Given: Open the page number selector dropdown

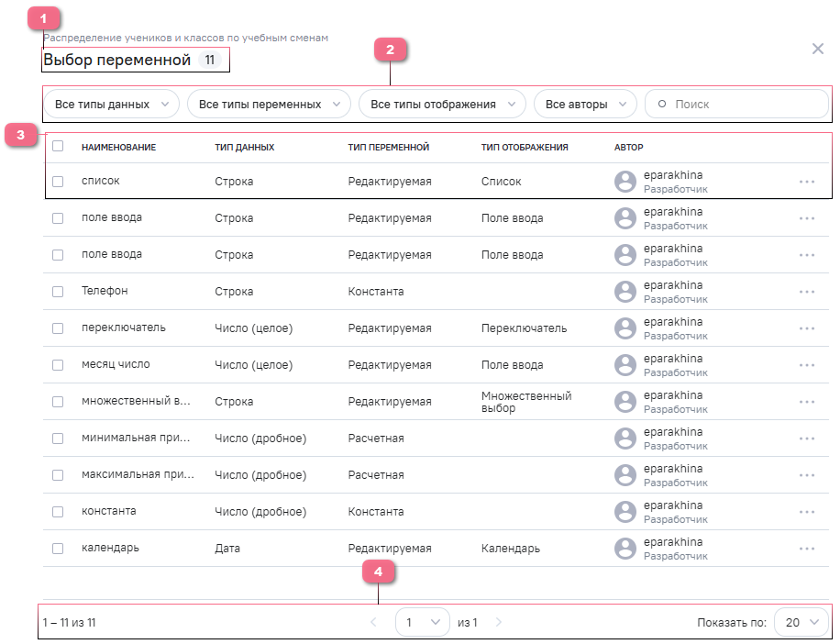Looking at the screenshot, I should pos(422,623).
